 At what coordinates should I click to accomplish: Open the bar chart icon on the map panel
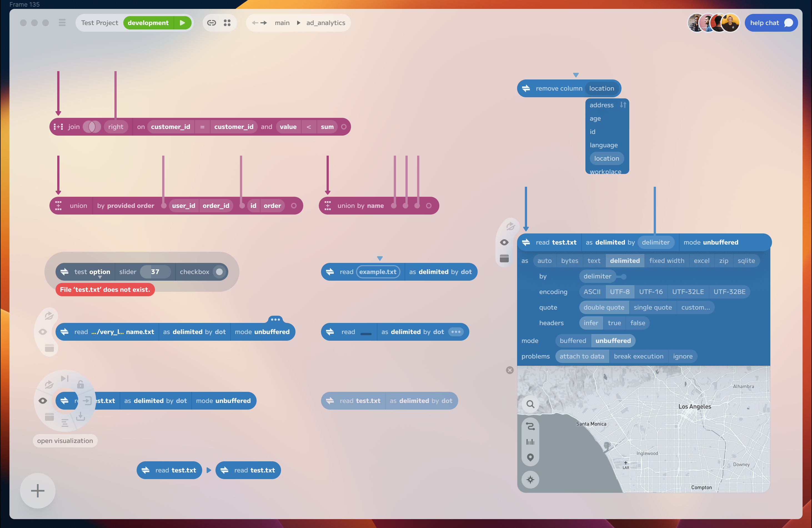(530, 442)
